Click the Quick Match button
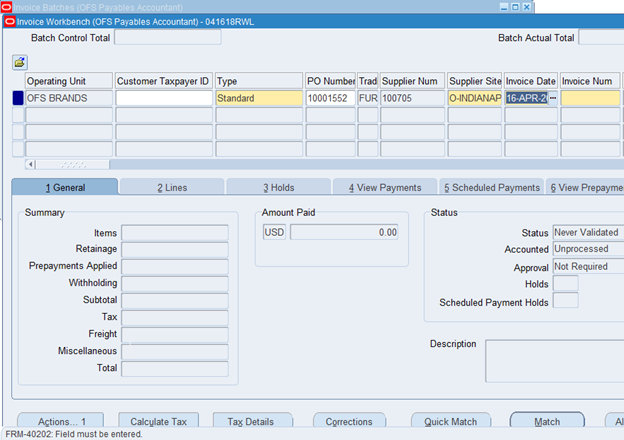This screenshot has width=624, height=440. (x=451, y=421)
